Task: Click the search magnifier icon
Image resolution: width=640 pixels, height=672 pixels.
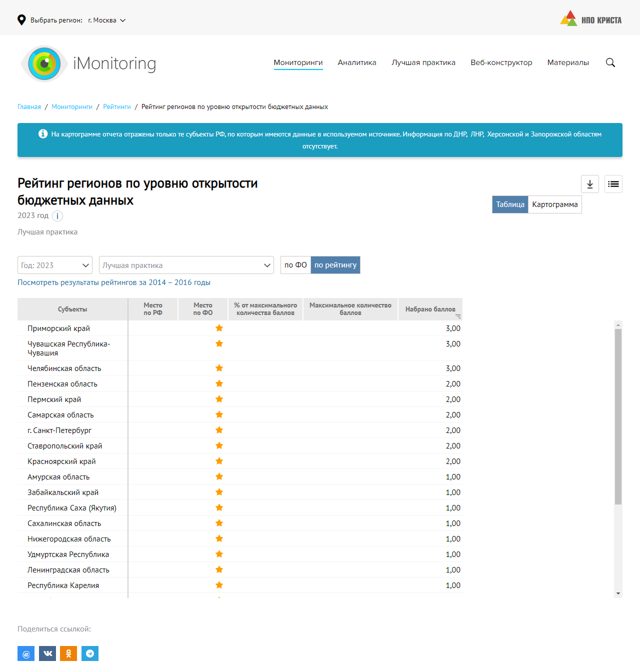Action: [x=610, y=62]
